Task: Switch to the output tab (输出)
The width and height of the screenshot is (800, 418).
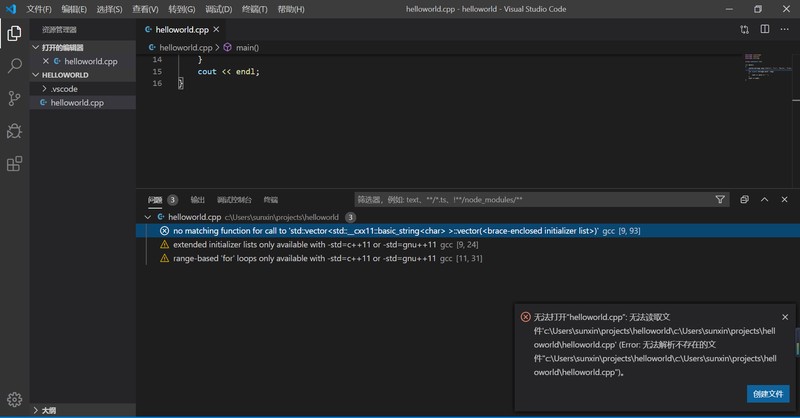Action: tap(197, 200)
